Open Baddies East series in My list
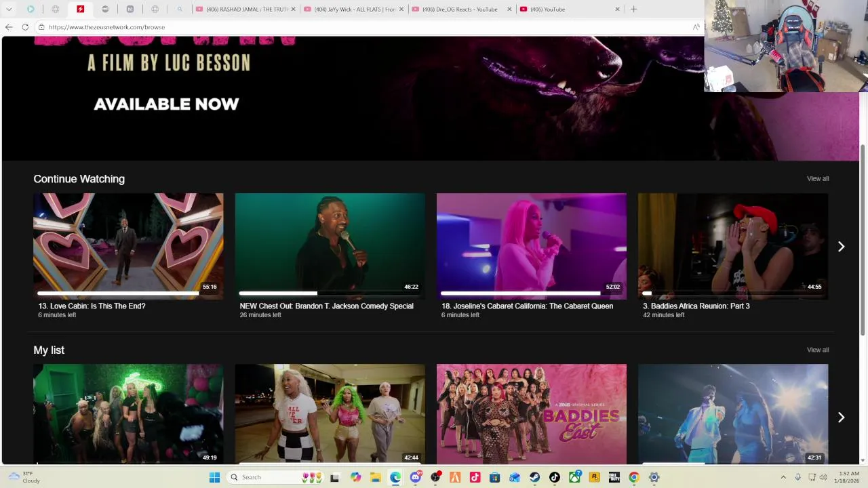 pos(531,414)
